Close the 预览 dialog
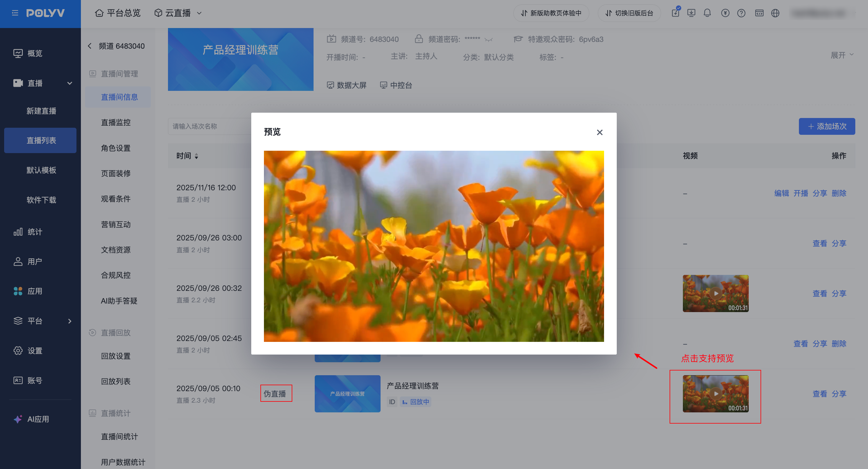The width and height of the screenshot is (868, 469). [x=599, y=132]
